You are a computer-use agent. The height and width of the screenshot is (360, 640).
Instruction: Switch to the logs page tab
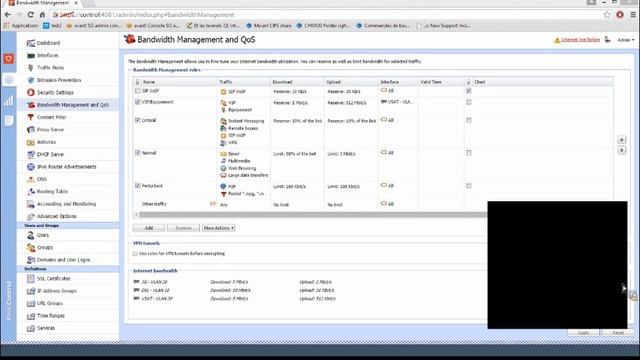pyautogui.click(x=9, y=121)
